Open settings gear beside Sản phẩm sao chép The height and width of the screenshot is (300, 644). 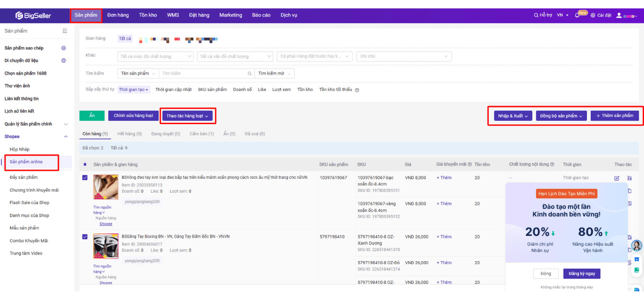[x=63, y=48]
